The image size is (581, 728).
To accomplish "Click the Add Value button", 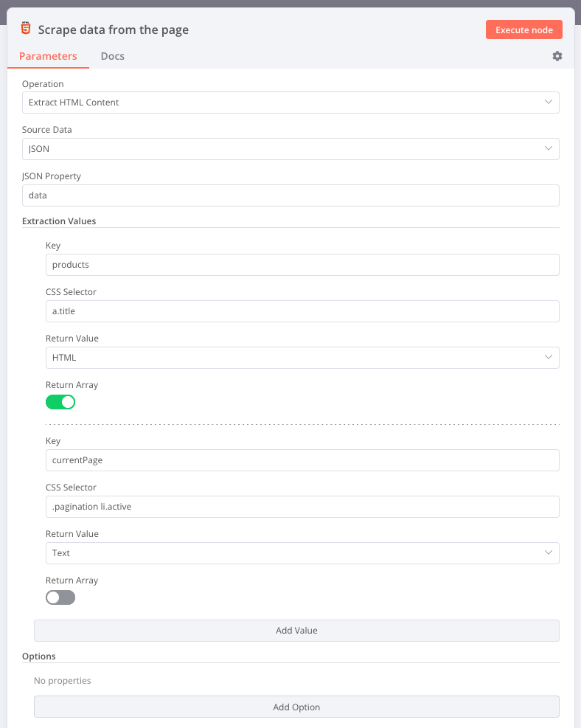I will [x=296, y=630].
